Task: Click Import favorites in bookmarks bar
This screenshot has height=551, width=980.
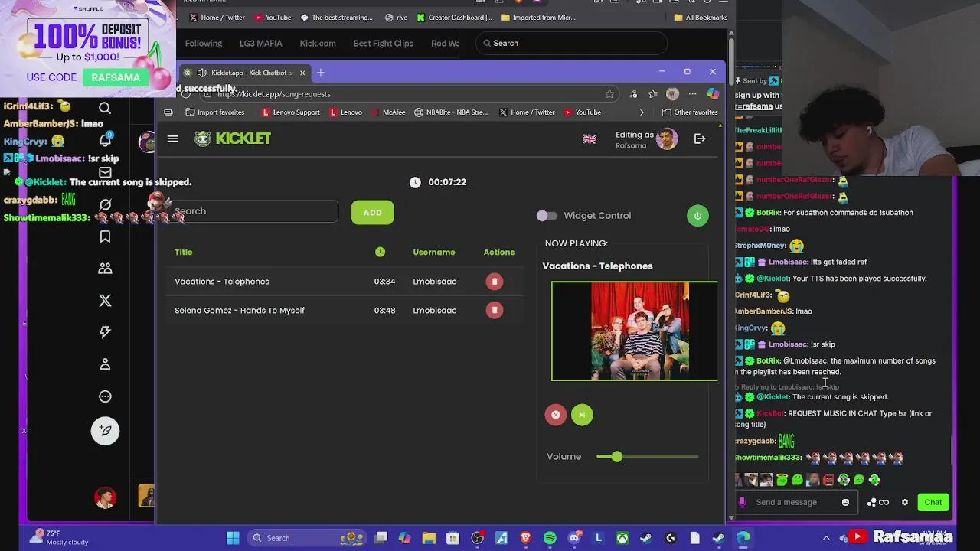Action: point(215,112)
